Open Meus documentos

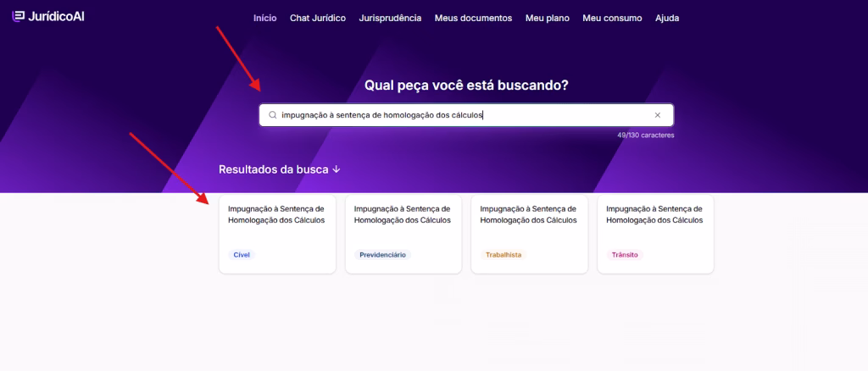coord(473,19)
